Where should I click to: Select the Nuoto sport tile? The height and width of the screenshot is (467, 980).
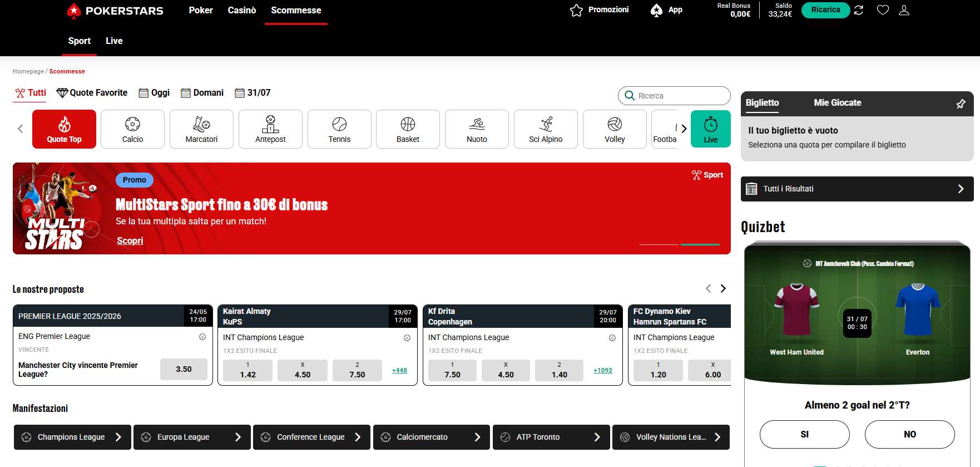click(x=477, y=129)
